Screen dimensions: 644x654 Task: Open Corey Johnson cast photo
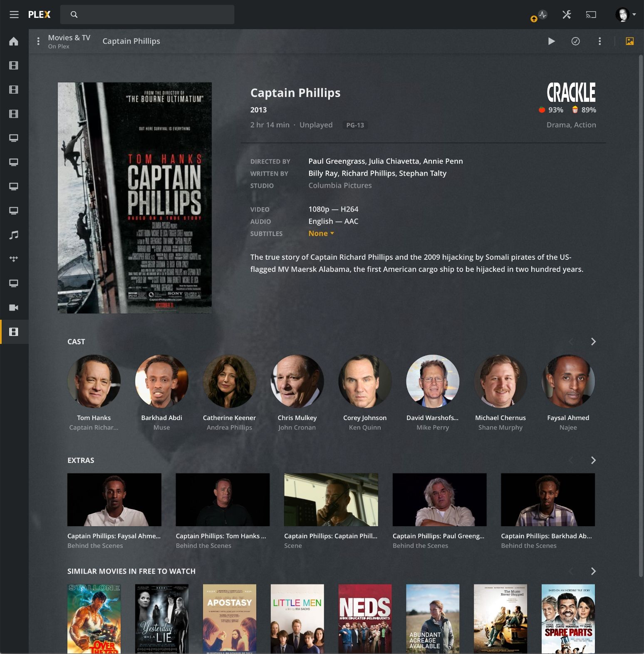[365, 381]
